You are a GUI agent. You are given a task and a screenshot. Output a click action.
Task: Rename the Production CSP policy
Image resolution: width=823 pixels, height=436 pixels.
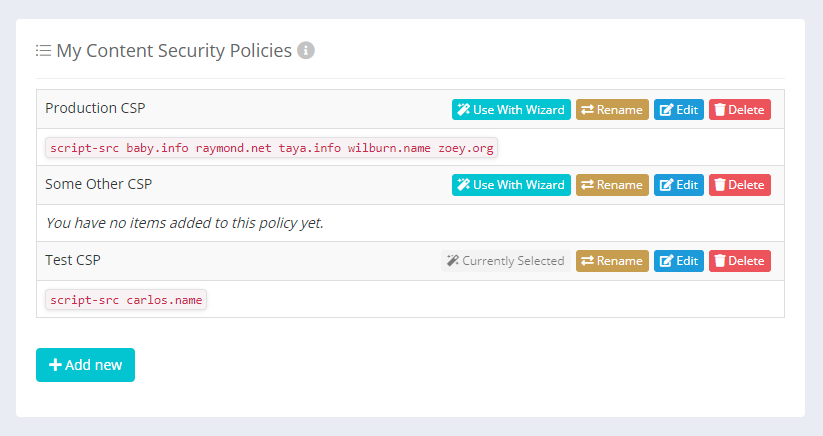[612, 109]
